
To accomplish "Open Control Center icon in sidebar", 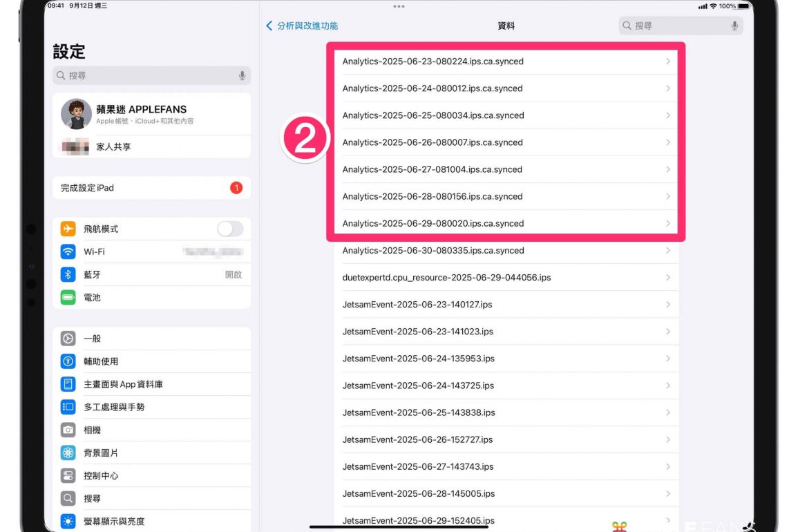I will click(x=68, y=475).
